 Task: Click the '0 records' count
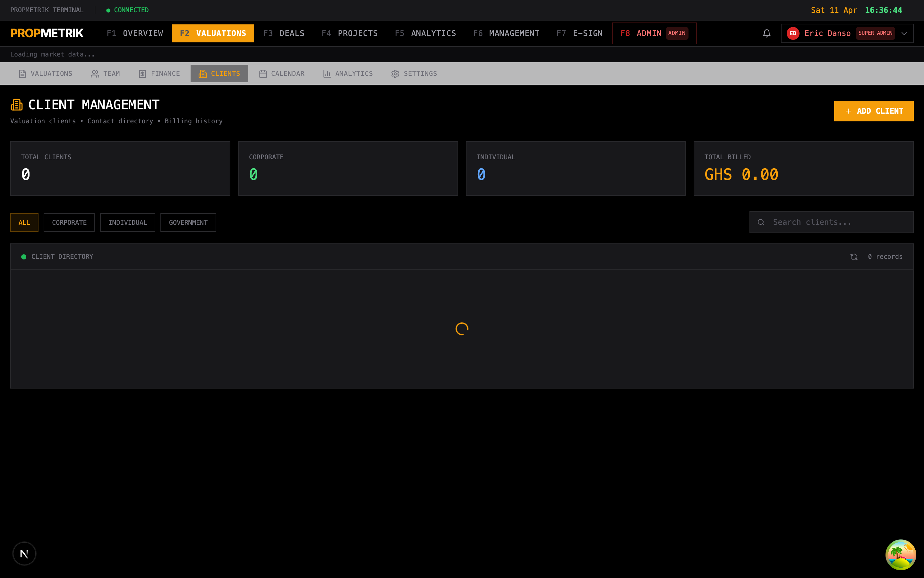[x=885, y=257]
